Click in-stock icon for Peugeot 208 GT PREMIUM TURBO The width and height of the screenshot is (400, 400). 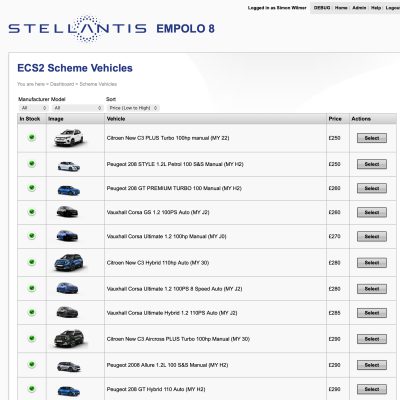click(32, 188)
